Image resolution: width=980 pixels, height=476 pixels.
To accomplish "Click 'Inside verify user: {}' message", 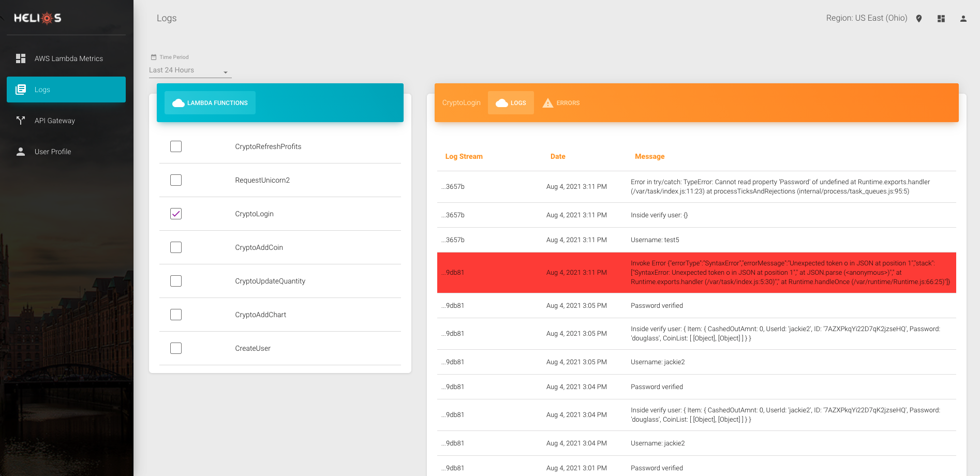I will coord(659,215).
